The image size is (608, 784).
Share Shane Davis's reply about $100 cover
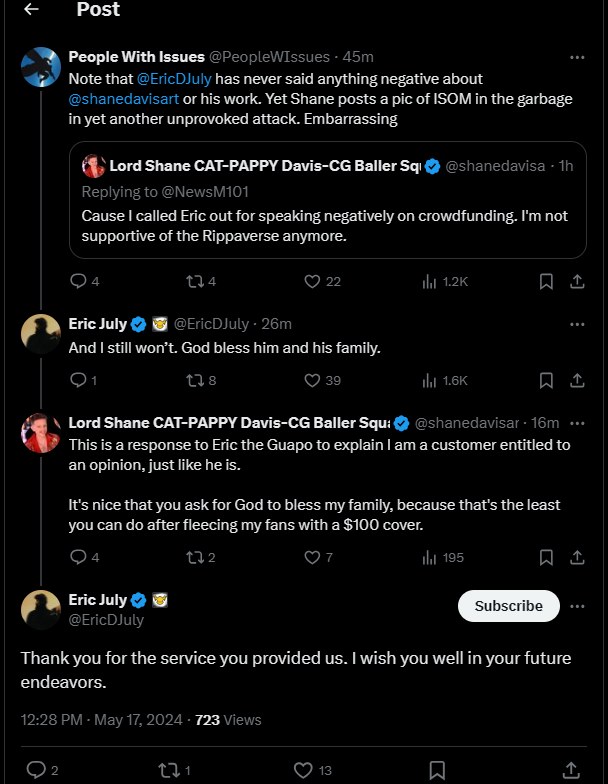[577, 557]
